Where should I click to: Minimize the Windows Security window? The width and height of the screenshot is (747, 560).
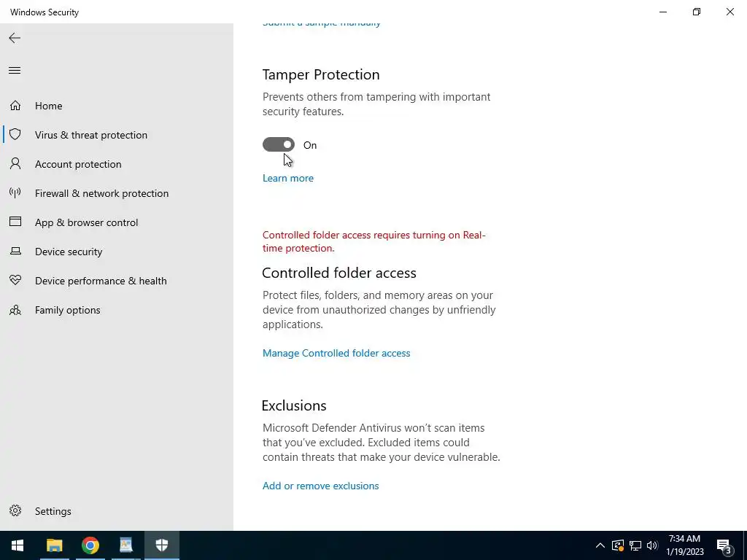tap(663, 12)
